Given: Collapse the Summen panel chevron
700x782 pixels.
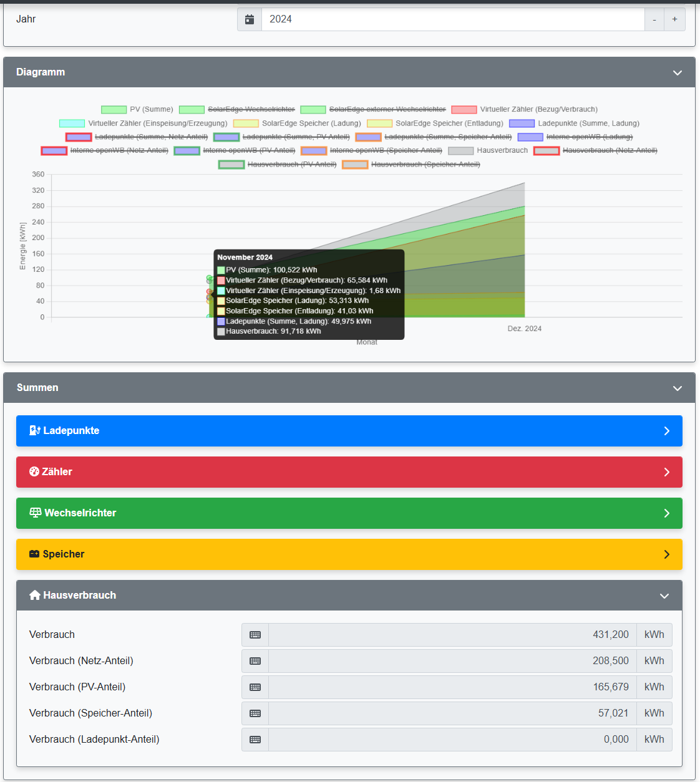Looking at the screenshot, I should tap(678, 389).
